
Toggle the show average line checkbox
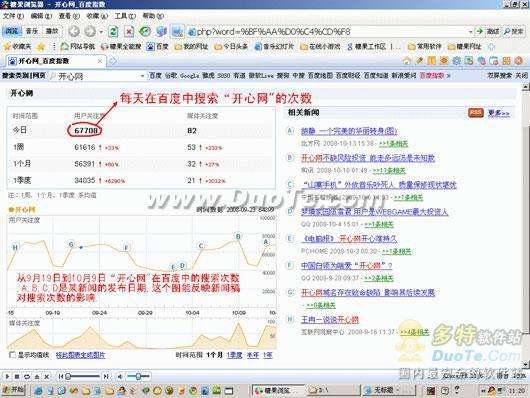[x=12, y=355]
